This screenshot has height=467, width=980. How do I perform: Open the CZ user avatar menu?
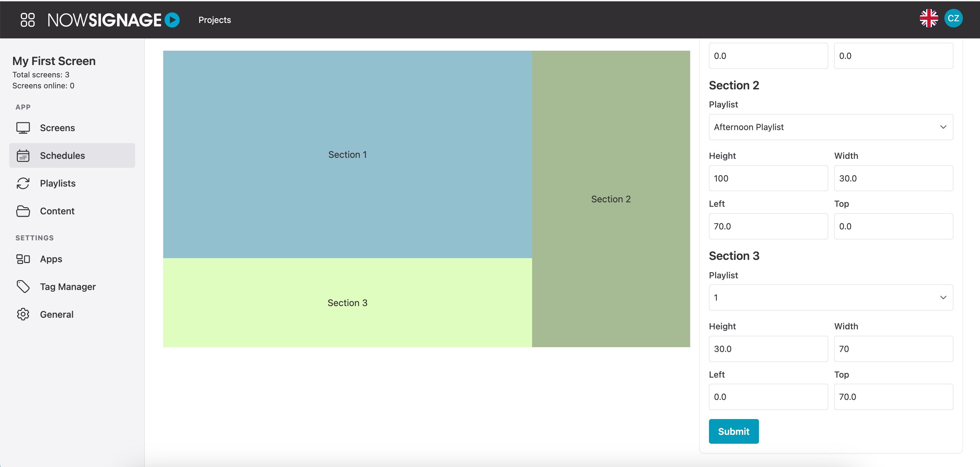(953, 17)
